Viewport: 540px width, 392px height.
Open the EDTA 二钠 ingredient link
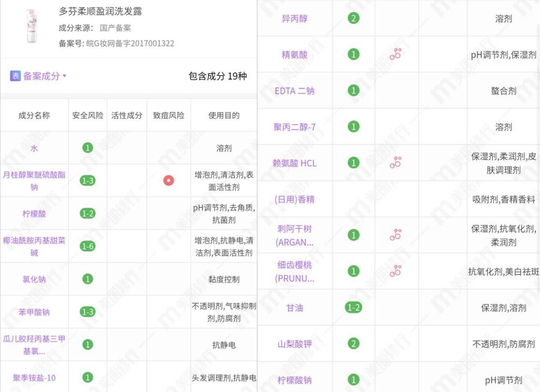point(294,91)
